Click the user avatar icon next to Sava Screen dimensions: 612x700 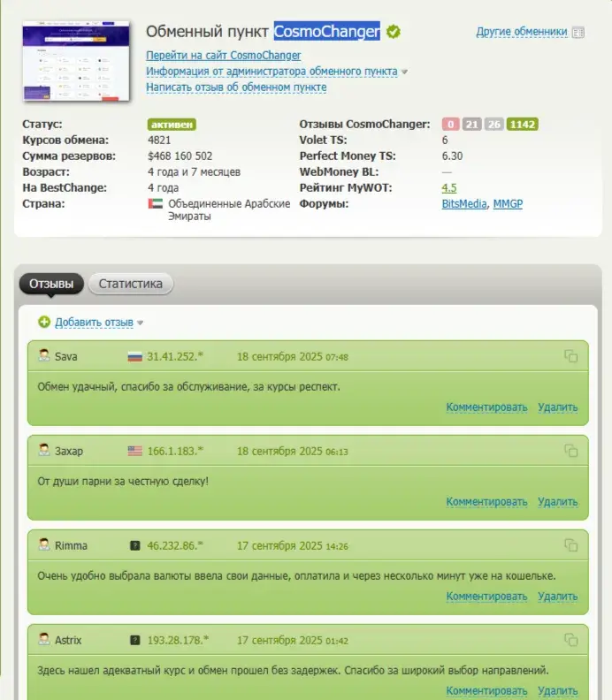click(x=44, y=355)
